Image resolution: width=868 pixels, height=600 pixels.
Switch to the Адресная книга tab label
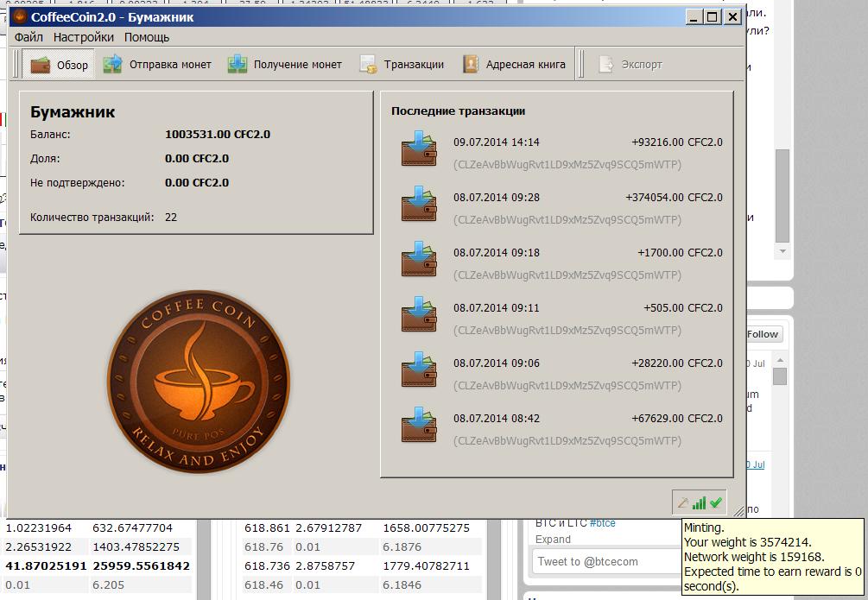pos(526,64)
